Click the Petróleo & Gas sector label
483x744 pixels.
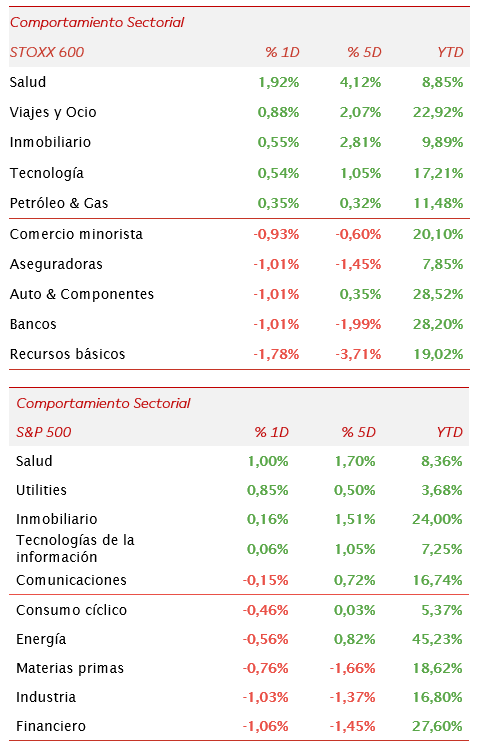point(59,203)
